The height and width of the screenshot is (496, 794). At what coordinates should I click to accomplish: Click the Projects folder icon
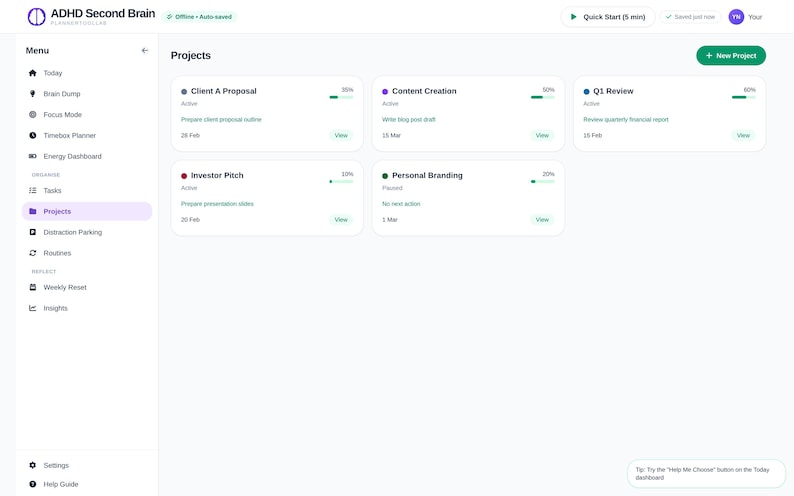pyautogui.click(x=32, y=211)
